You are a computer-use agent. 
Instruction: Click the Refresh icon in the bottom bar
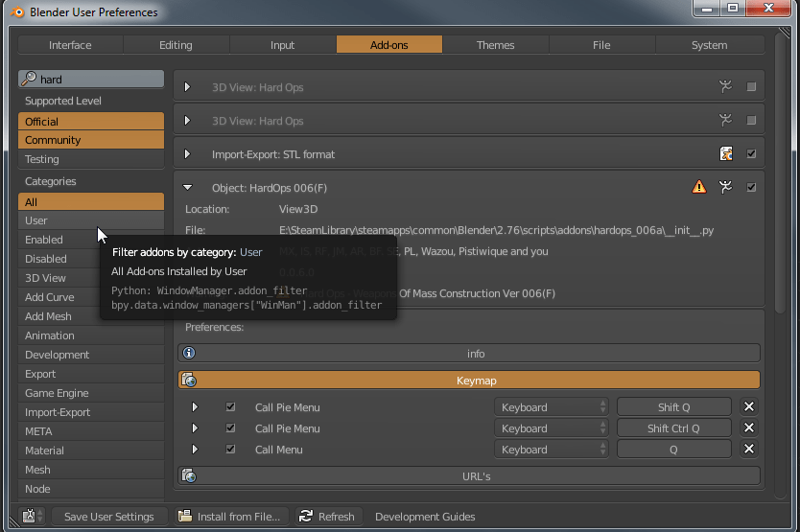click(x=306, y=516)
